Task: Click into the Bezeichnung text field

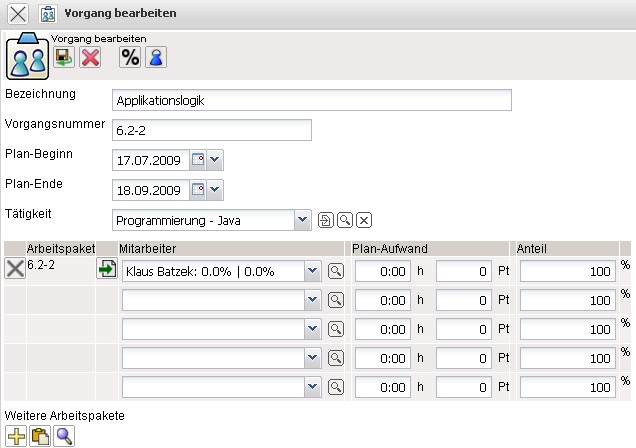Action: [x=312, y=101]
